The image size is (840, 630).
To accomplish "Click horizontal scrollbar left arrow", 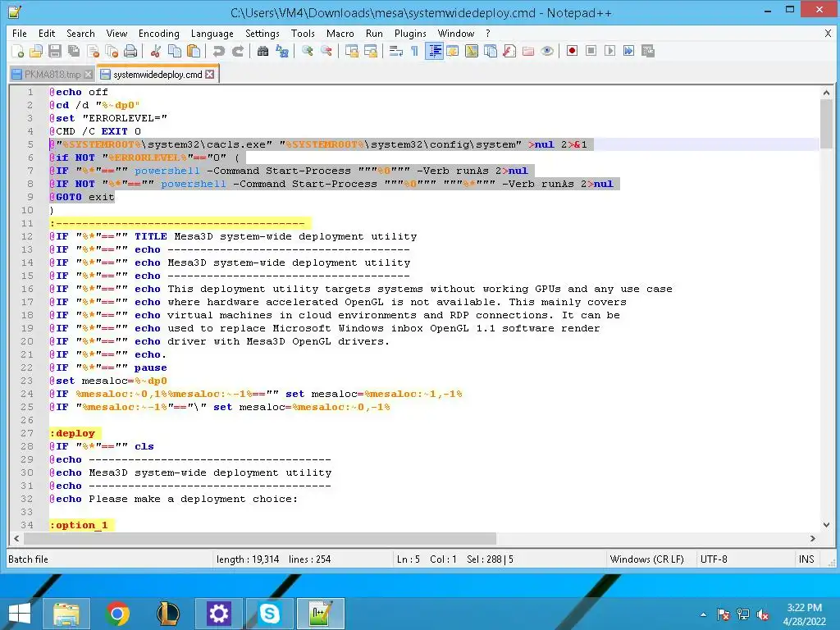I will [x=16, y=538].
